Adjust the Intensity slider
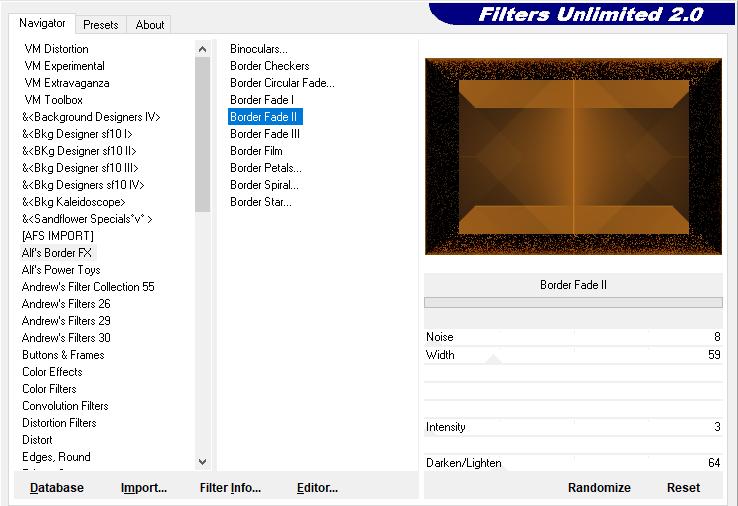This screenshot has height=506, width=738. (x=573, y=427)
